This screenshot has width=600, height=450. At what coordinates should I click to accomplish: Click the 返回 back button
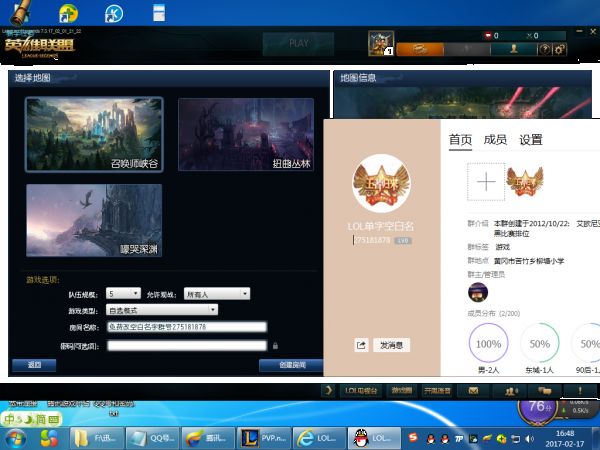[34, 365]
